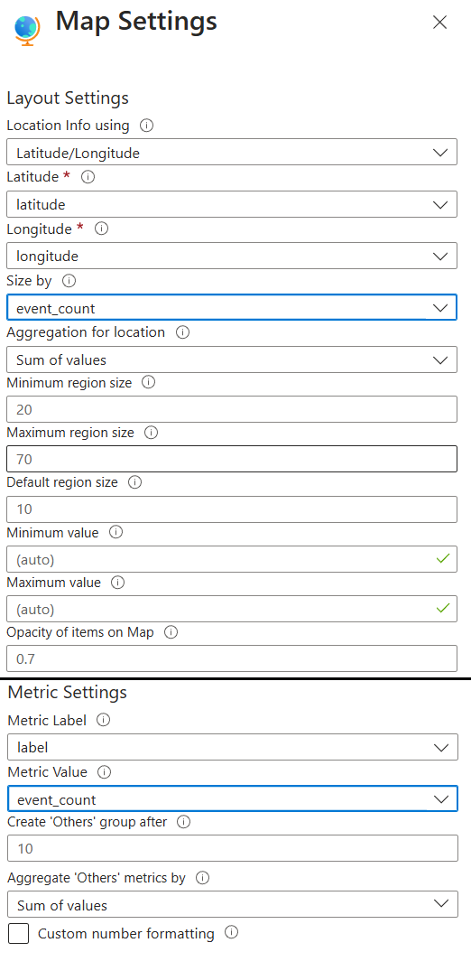
Task: Click the Metric Label info icon
Action: [x=104, y=720]
